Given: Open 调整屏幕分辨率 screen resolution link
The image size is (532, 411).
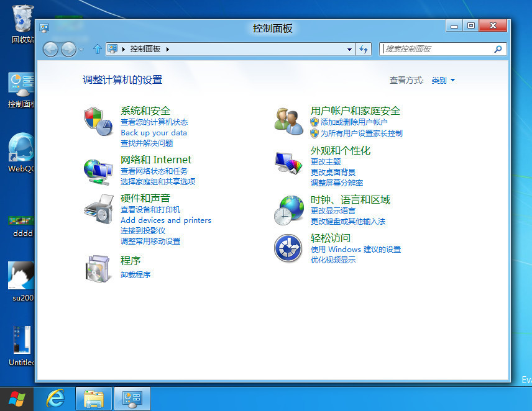Looking at the screenshot, I should click(x=337, y=183).
